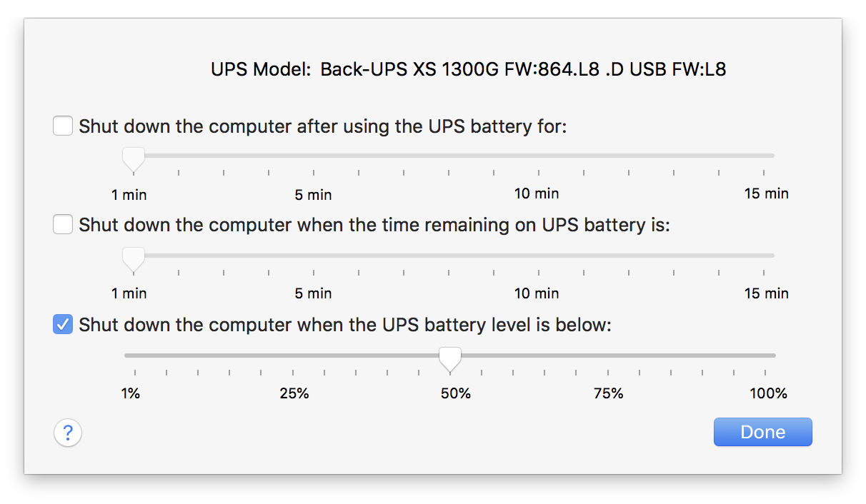The height and width of the screenshot is (504, 866).
Task: Click the UPS Model name text
Action: point(523,70)
